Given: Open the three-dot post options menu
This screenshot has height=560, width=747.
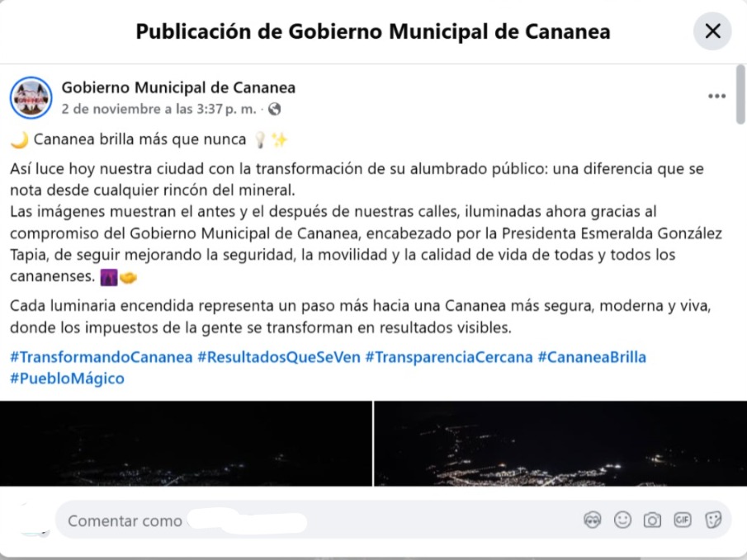Looking at the screenshot, I should point(716,96).
